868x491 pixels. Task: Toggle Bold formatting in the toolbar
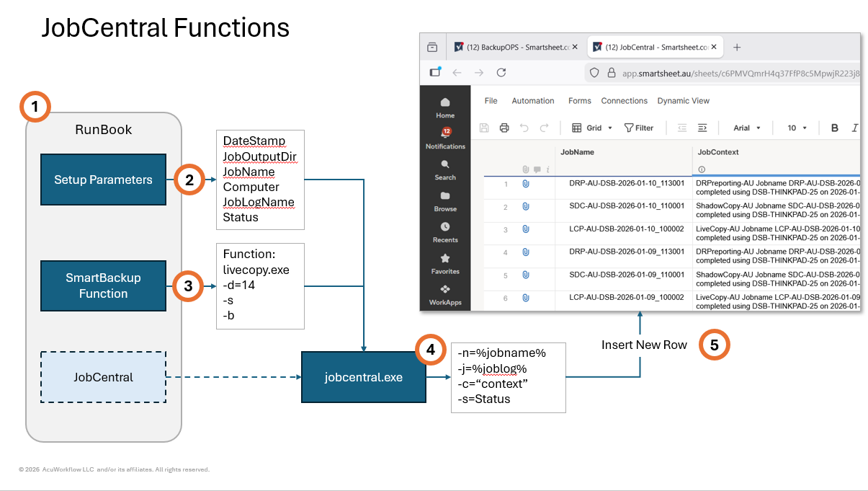835,128
